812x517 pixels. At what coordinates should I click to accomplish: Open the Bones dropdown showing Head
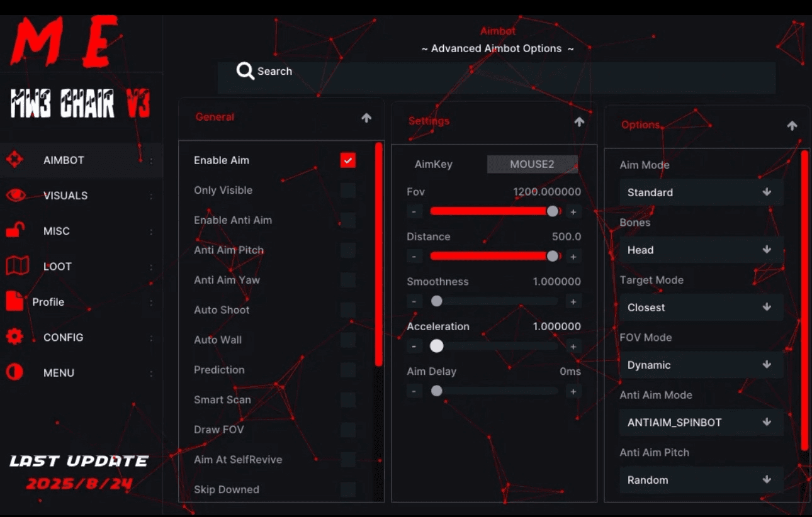coord(701,250)
